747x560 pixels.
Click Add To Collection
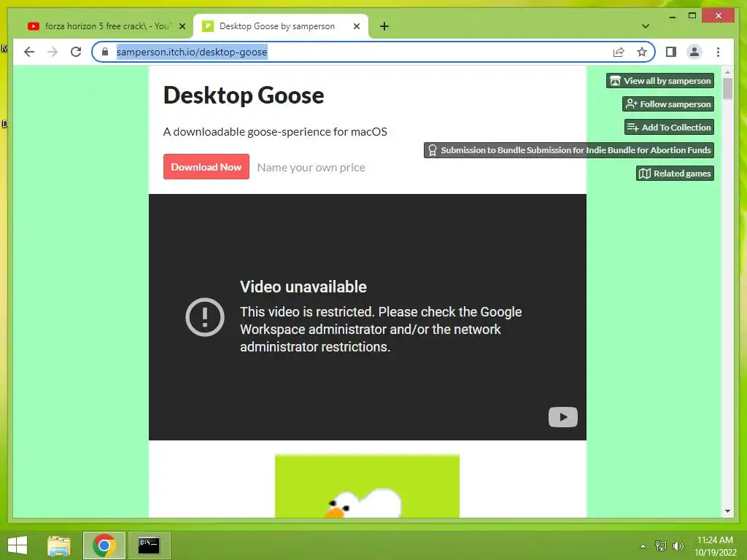point(669,127)
